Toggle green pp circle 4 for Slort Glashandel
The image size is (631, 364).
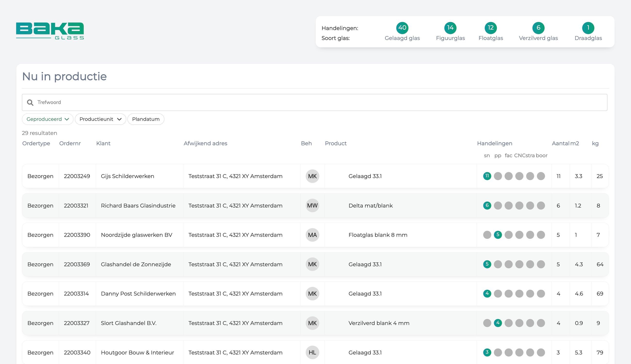(498, 323)
